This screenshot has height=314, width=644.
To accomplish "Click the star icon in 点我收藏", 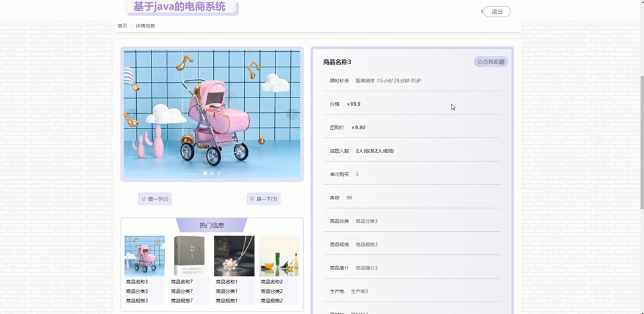I will pos(480,62).
